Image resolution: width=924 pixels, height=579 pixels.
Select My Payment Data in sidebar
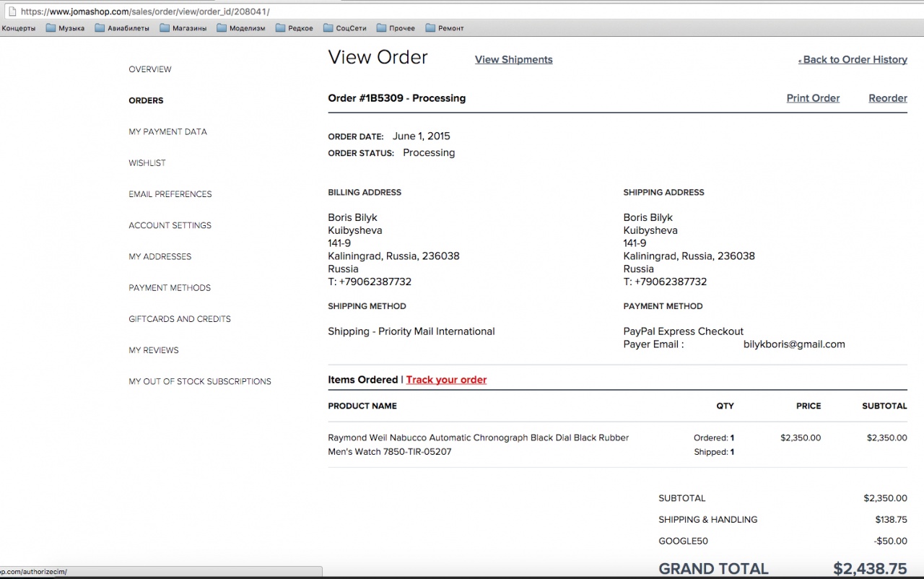167,131
